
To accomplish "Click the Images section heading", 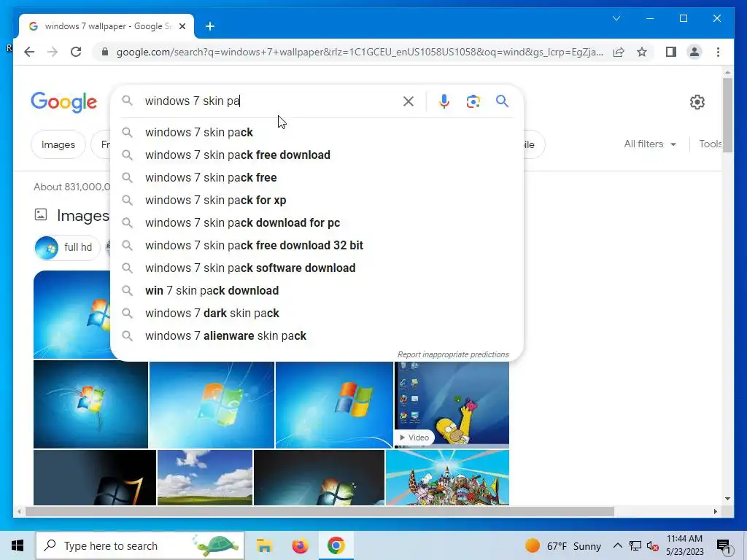I will coord(83,216).
